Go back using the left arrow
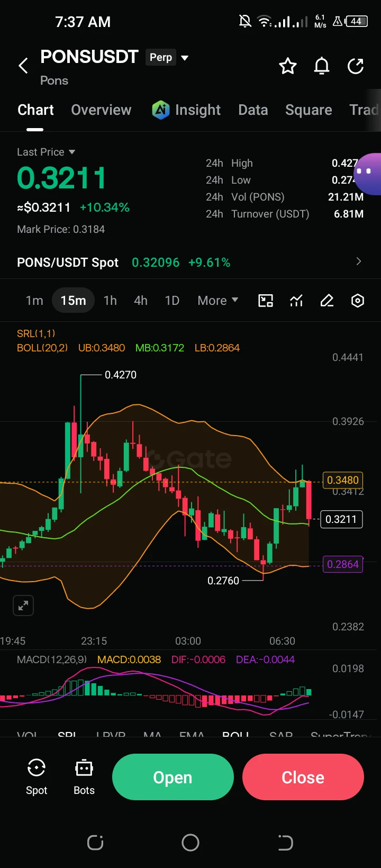This screenshot has width=381, height=868. point(23,66)
